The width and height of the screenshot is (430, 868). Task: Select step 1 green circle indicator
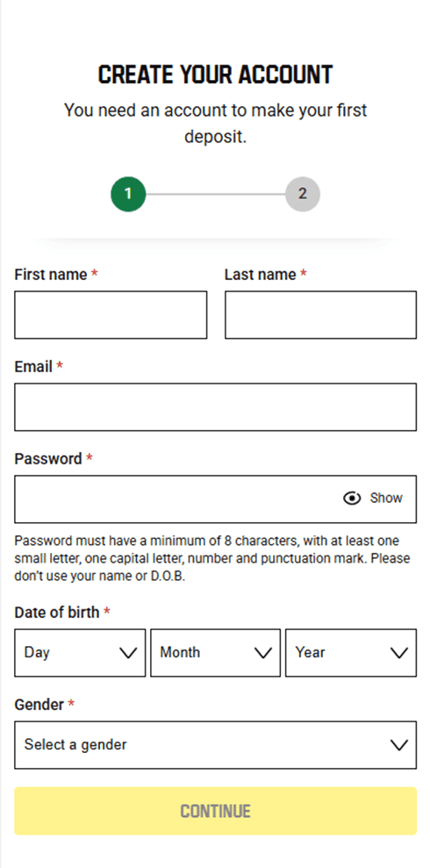128,194
